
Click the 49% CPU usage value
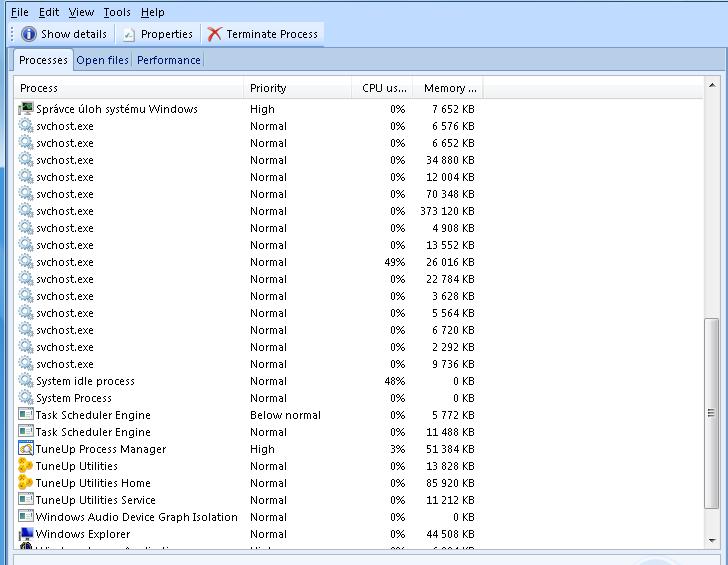click(395, 262)
